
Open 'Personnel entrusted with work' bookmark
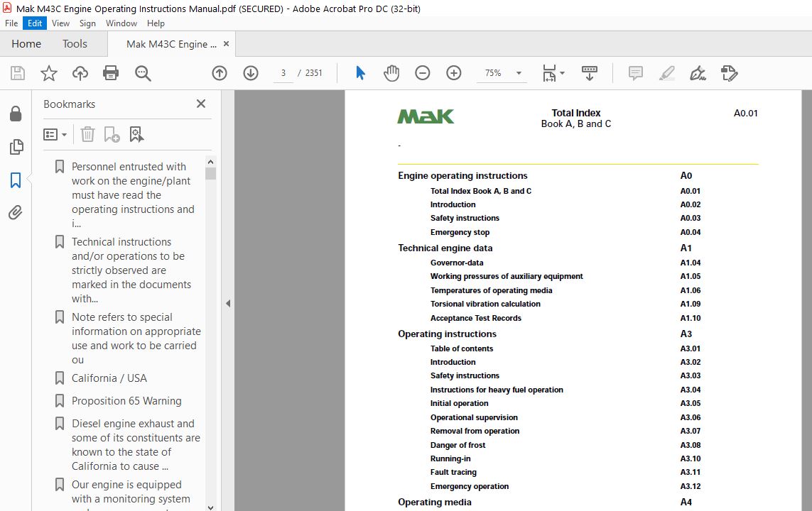pos(133,195)
